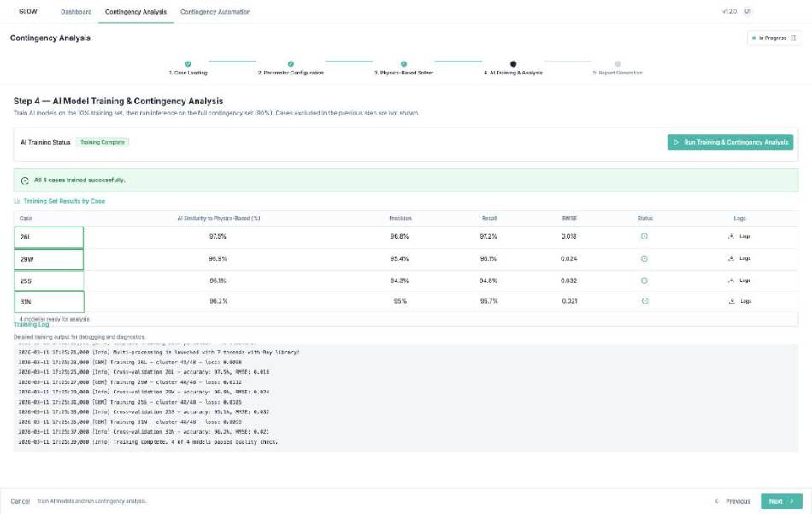Click the Training Log heading
812x514 pixels.
coord(31,324)
